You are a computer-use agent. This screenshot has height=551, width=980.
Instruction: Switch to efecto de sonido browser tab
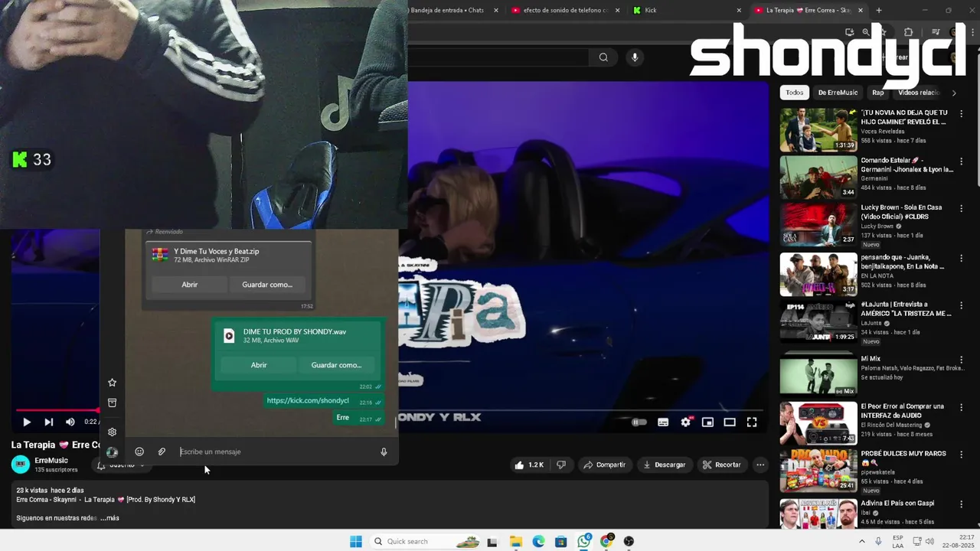click(x=565, y=10)
